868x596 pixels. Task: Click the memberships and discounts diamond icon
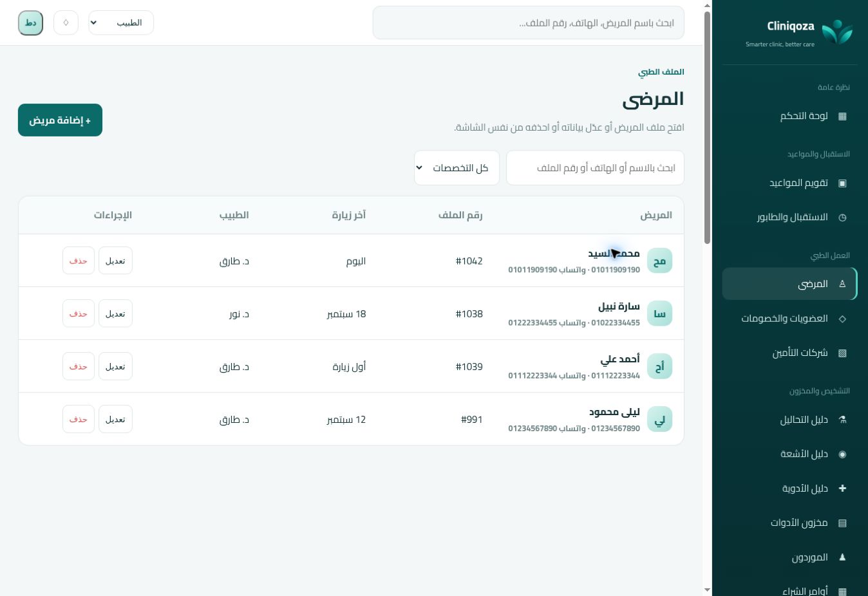click(x=842, y=319)
